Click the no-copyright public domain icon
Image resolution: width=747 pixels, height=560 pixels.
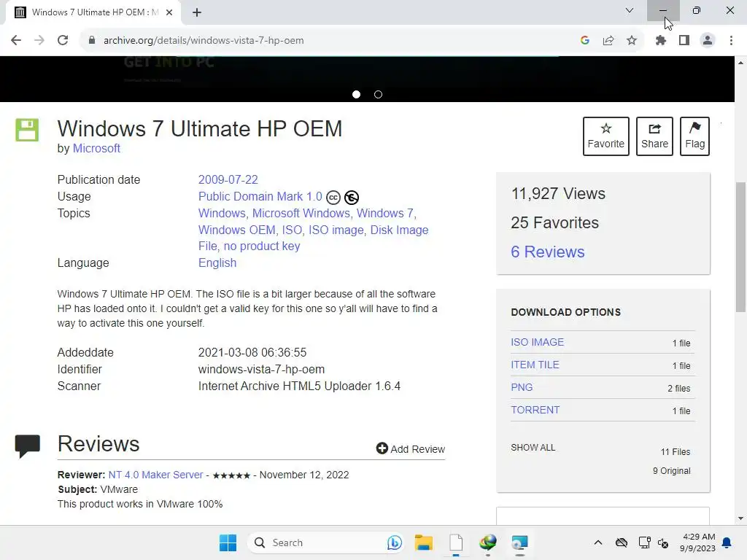(352, 197)
